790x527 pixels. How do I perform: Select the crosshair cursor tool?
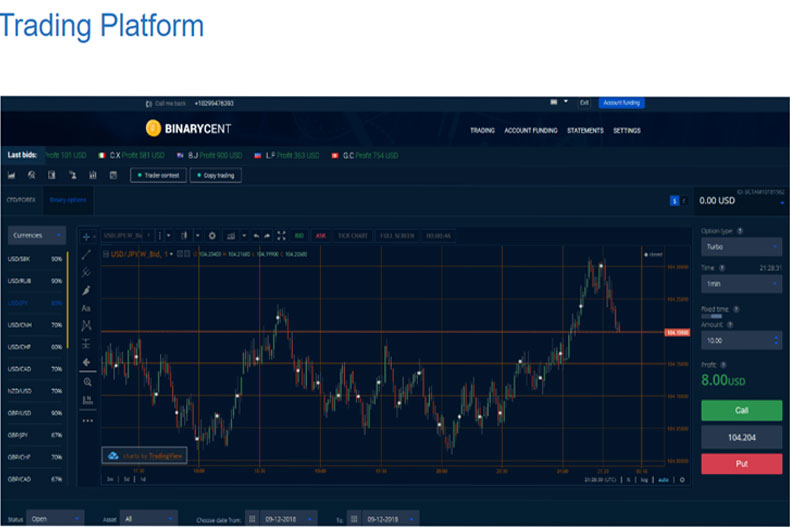[x=86, y=236]
